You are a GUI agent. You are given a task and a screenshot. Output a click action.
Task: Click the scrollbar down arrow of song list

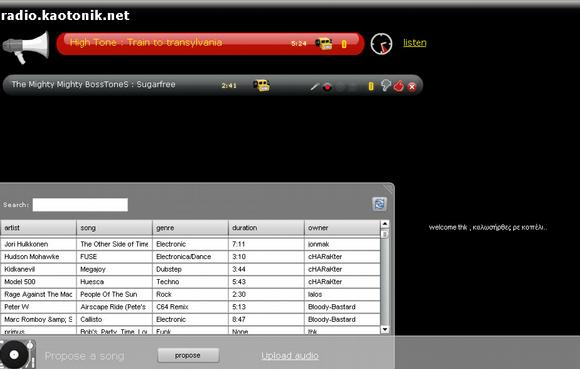pos(385,329)
